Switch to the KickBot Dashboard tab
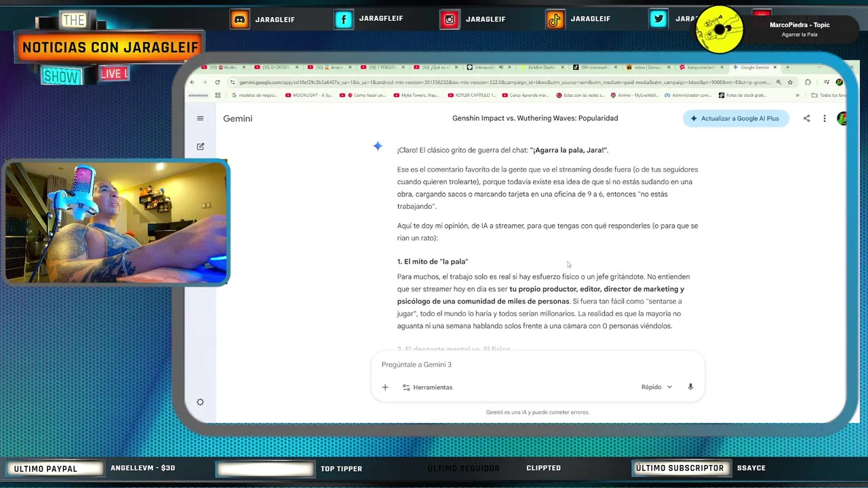The image size is (868, 488). pos(542,67)
